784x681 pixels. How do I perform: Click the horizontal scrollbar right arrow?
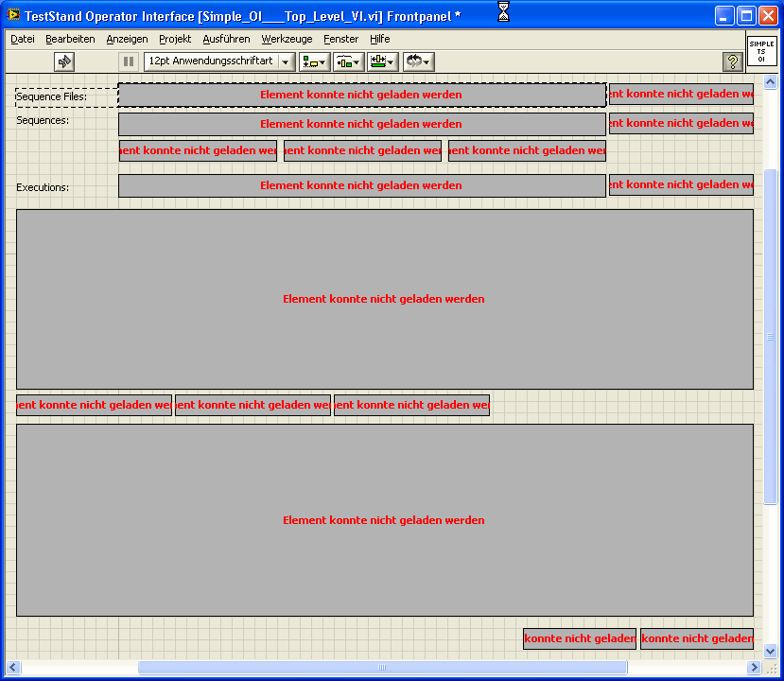click(x=754, y=667)
